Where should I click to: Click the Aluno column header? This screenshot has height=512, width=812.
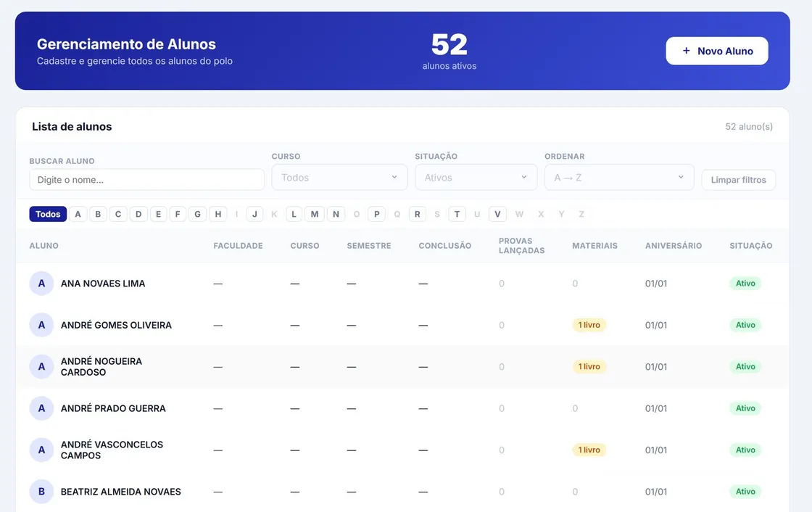coord(44,246)
